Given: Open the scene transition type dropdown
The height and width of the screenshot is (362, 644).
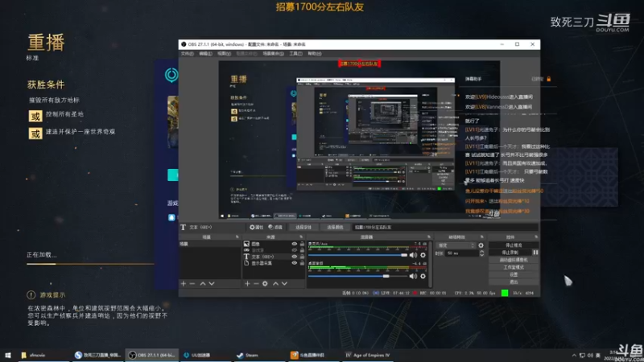Looking at the screenshot, I should point(456,245).
